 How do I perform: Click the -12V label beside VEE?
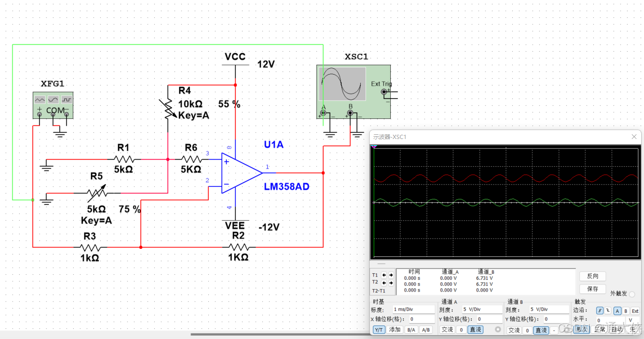(x=269, y=227)
